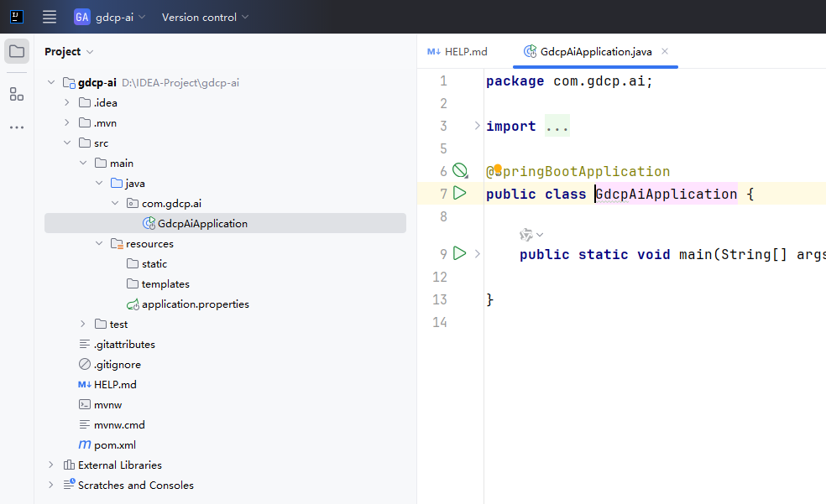Show more tool windows ellipsis
The height and width of the screenshot is (504, 826).
coord(17,127)
